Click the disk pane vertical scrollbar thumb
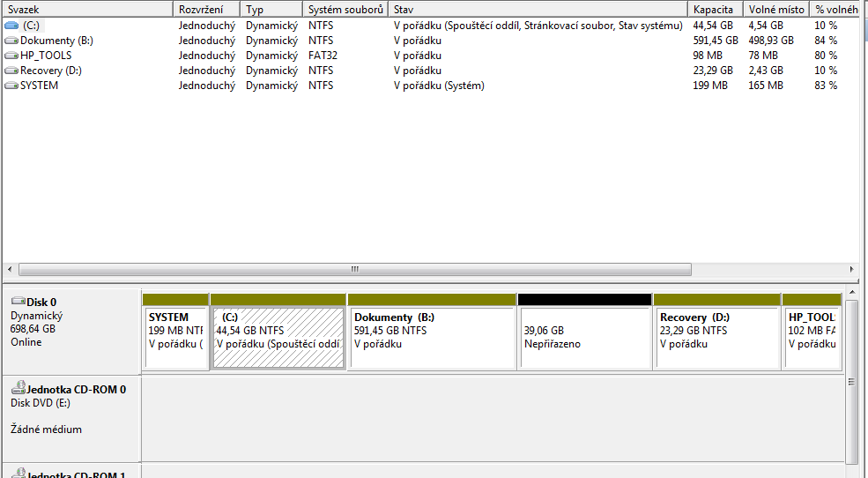Screen dimensions: 868x478 pos(851,382)
